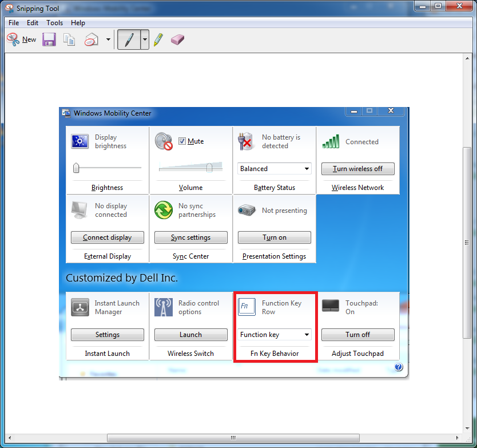Click the Presentation Settings label

[x=275, y=256]
